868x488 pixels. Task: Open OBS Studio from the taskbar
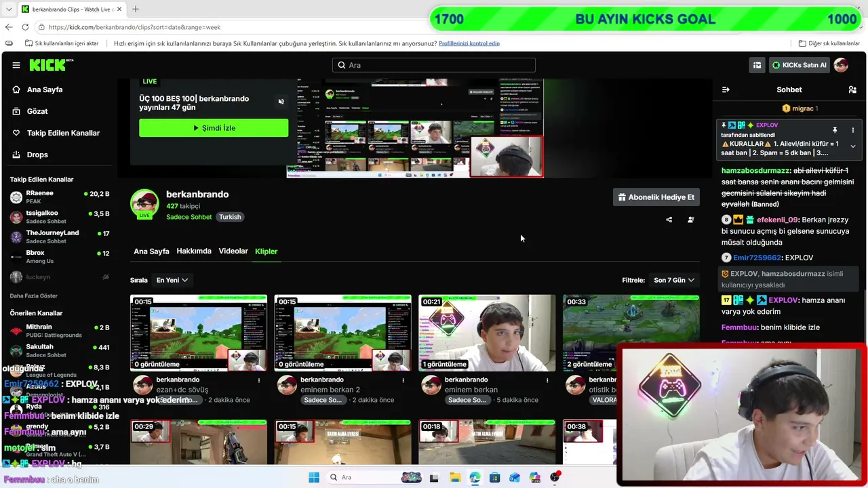555,477
